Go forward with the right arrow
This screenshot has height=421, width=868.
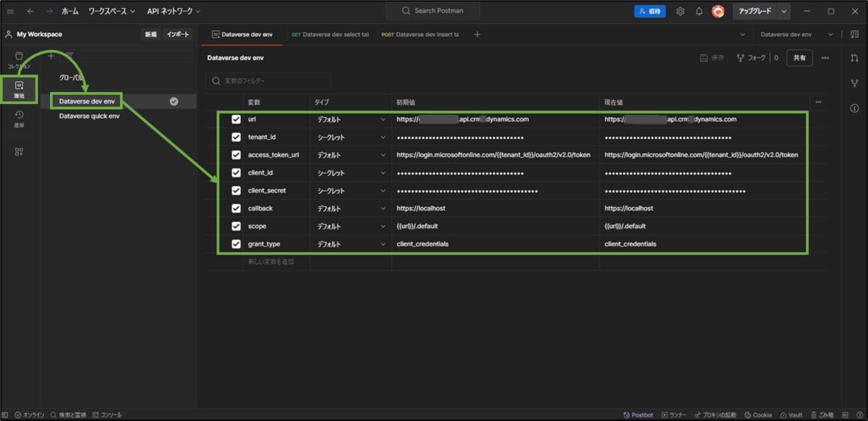tap(49, 11)
